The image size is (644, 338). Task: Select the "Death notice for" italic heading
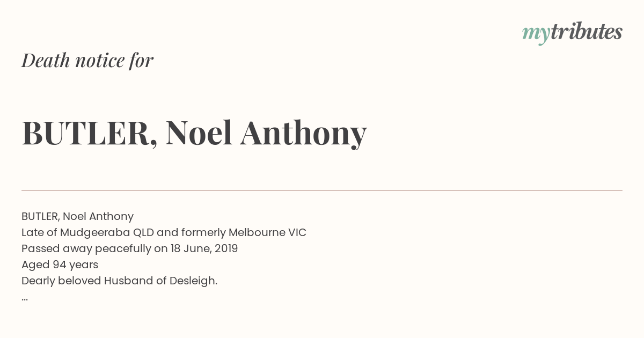[x=87, y=60]
